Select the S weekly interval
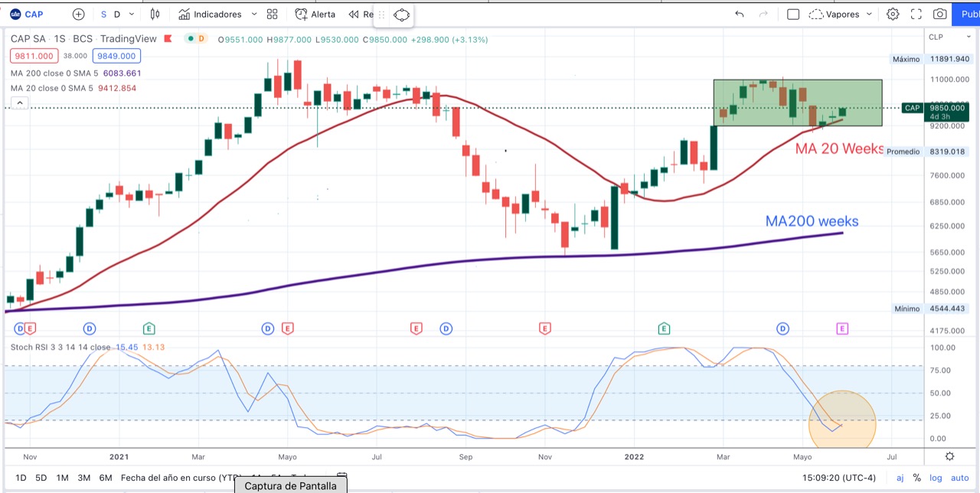The image size is (980, 493). [104, 14]
